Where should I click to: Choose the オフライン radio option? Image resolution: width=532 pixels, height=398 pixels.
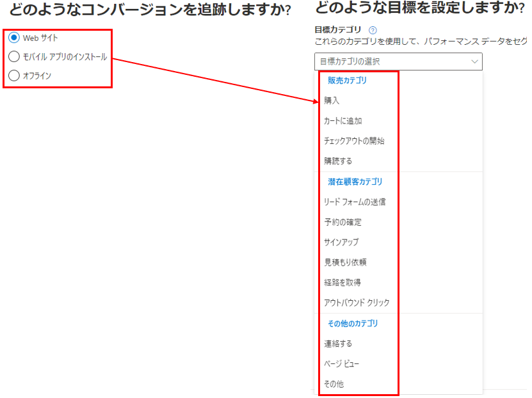pyautogui.click(x=14, y=76)
